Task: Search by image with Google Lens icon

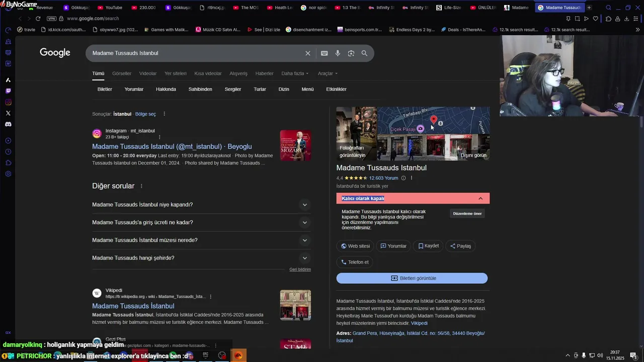Action: tap(351, 53)
